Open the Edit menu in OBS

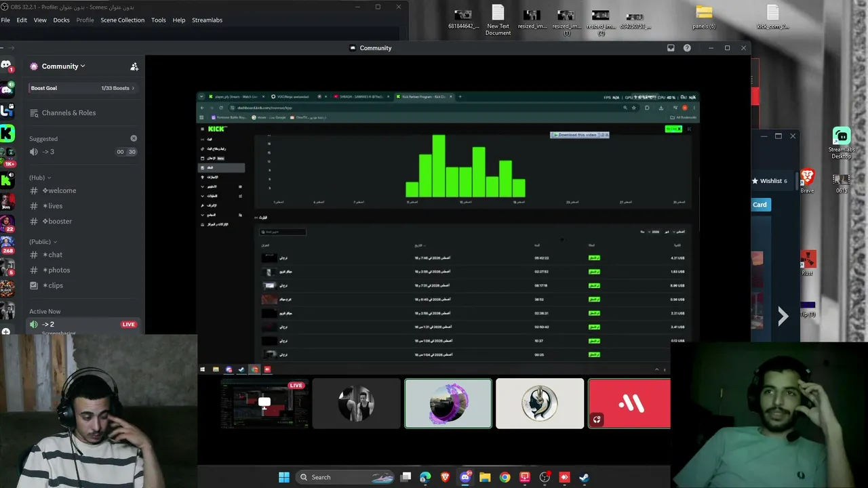click(22, 20)
